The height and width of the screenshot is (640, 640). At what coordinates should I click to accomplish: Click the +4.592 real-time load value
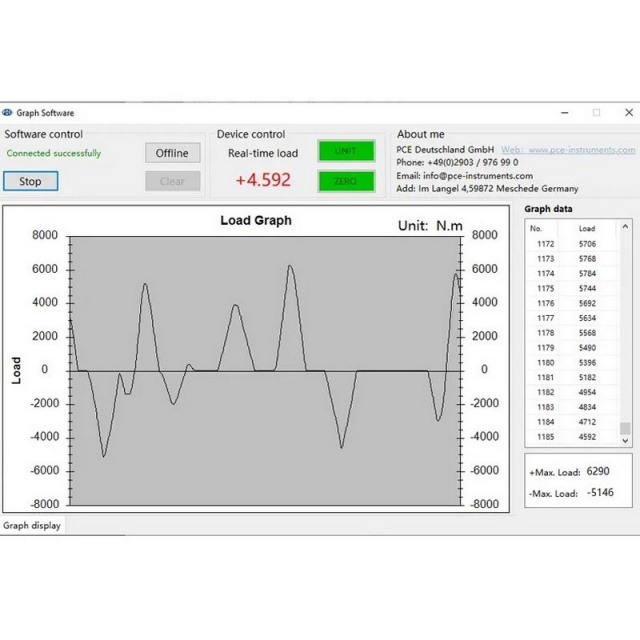pyautogui.click(x=263, y=180)
